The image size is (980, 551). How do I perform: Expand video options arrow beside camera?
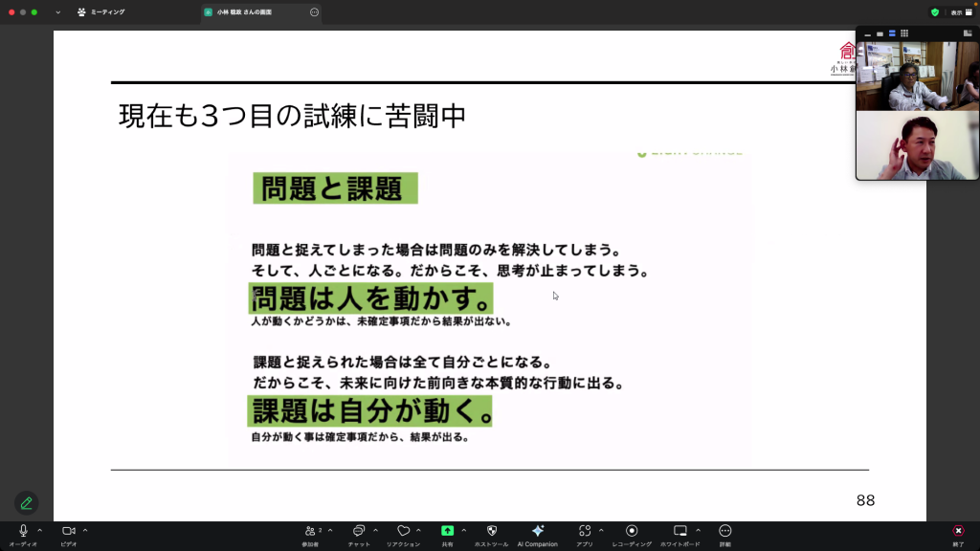click(x=85, y=530)
